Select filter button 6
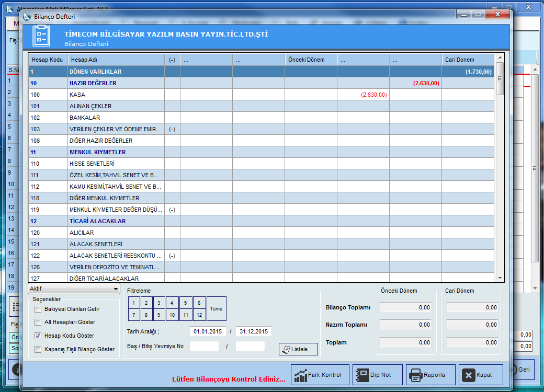The width and height of the screenshot is (544, 392). pos(199,303)
